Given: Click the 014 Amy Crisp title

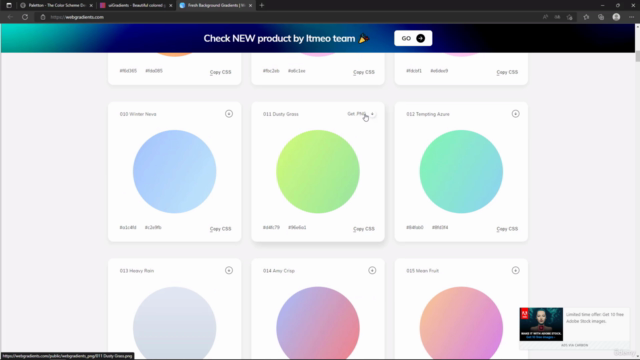Looking at the screenshot, I should point(279,271).
